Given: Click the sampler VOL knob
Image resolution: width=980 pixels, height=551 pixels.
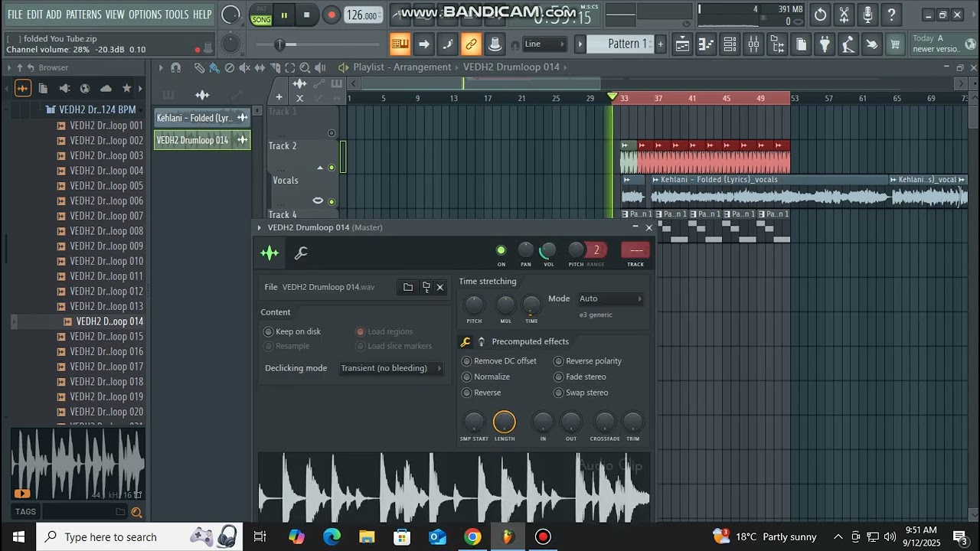Looking at the screenshot, I should (x=548, y=250).
